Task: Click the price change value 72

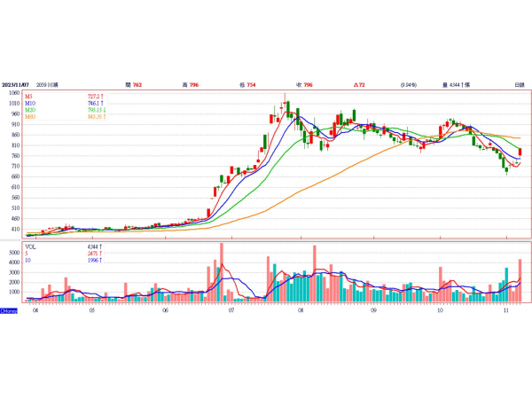Action: tap(361, 83)
